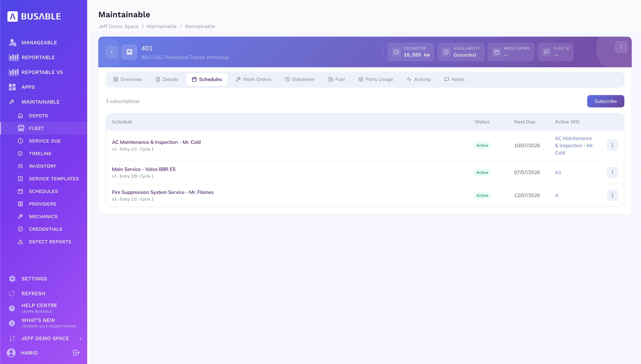This screenshot has width=641, height=364.
Task: Click the Subscribe button
Action: click(605, 101)
